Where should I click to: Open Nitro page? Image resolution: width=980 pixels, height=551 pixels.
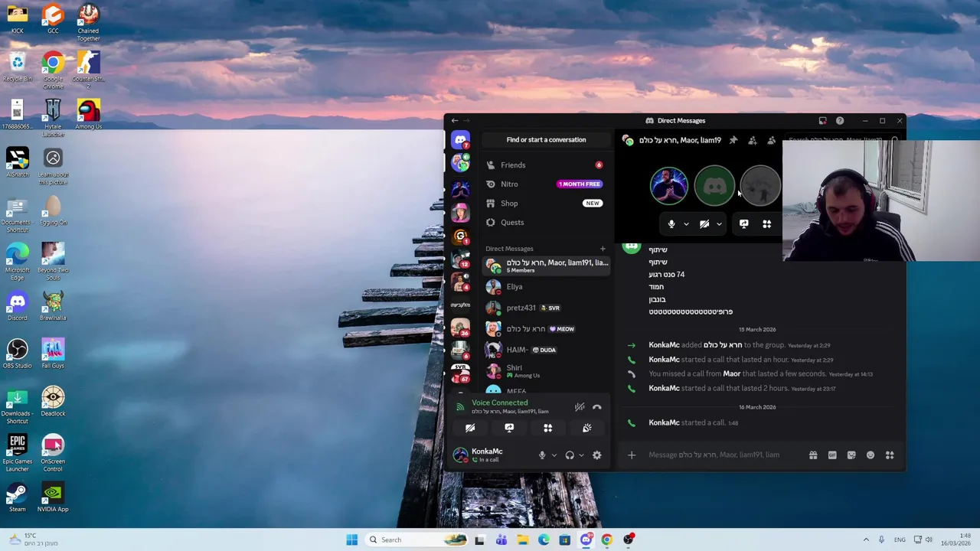pyautogui.click(x=546, y=184)
